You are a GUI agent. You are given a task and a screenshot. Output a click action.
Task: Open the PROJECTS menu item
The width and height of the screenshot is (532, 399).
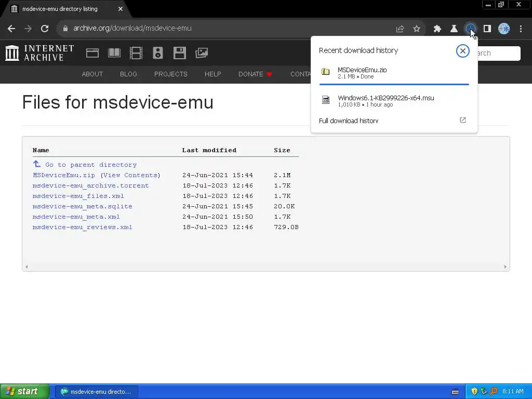tap(170, 74)
